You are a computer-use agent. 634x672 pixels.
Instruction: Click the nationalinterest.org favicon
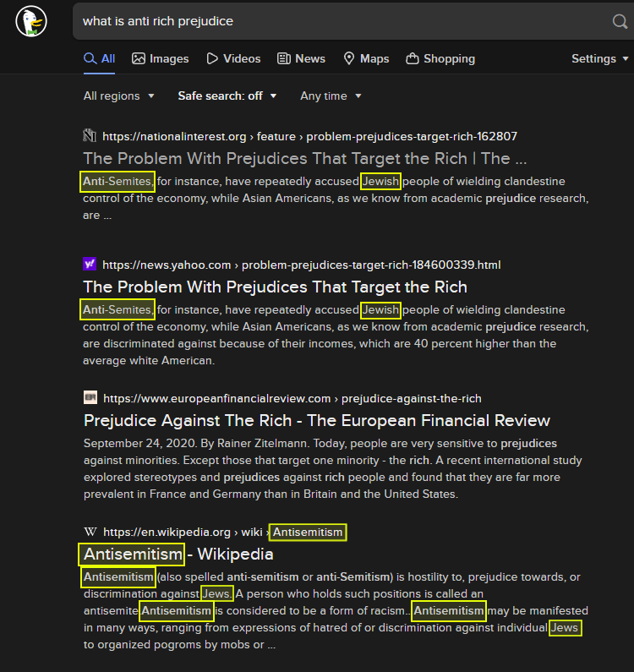tap(90, 136)
